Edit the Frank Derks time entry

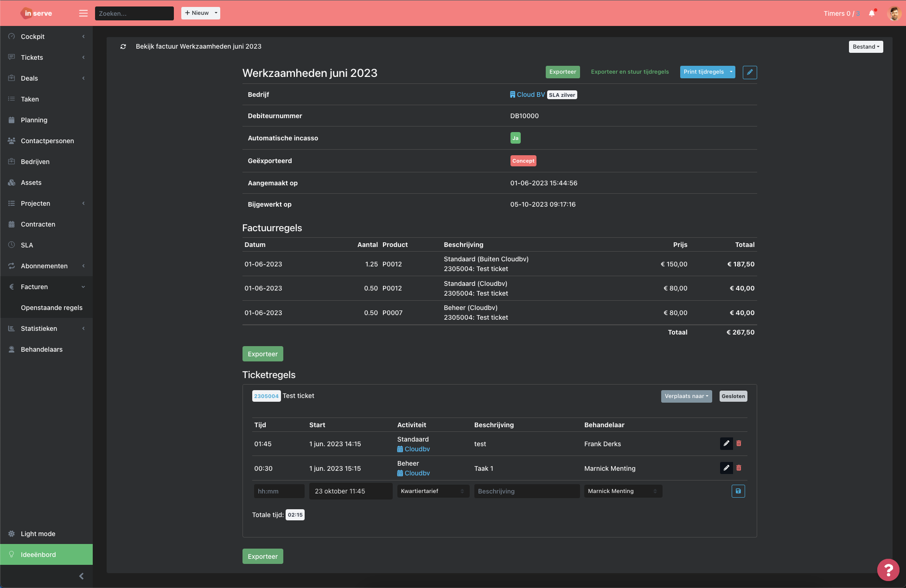726,443
